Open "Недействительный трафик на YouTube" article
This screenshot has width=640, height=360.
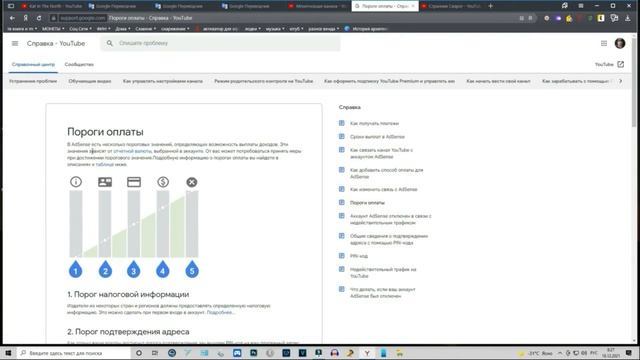(x=383, y=273)
